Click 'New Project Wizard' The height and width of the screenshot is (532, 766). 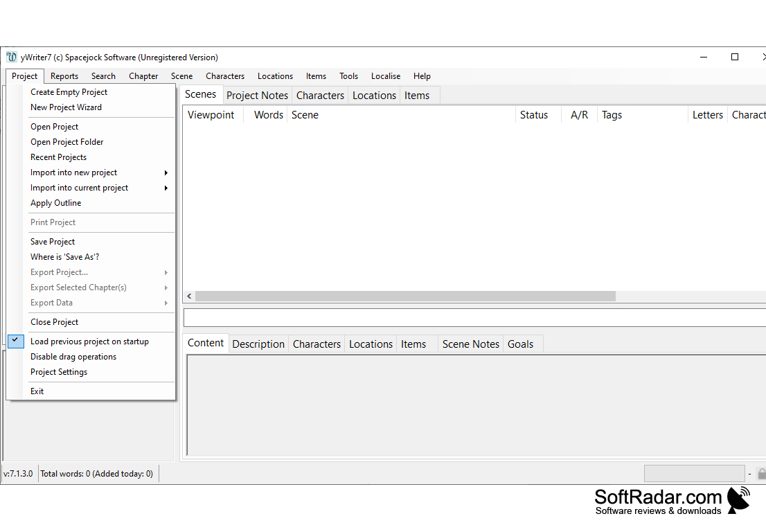coord(66,107)
